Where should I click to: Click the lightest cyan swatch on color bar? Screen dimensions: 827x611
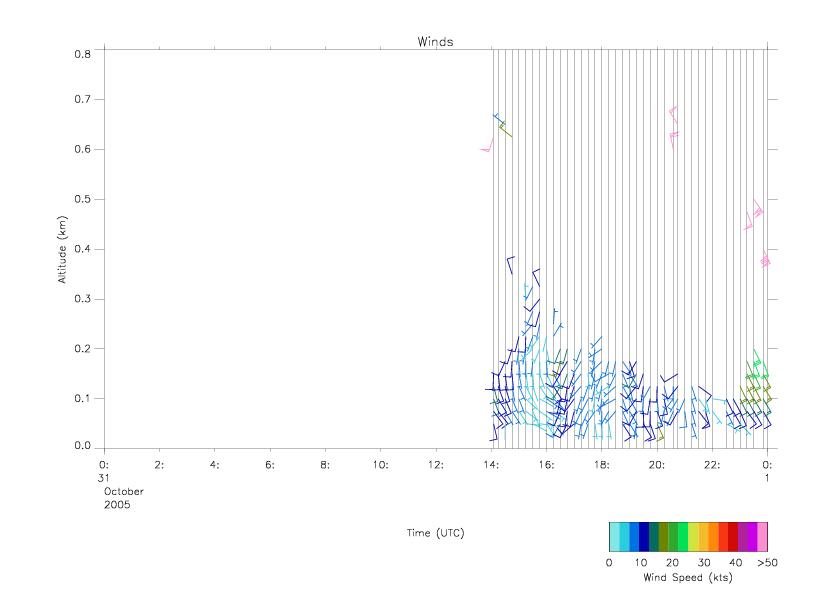(614, 537)
